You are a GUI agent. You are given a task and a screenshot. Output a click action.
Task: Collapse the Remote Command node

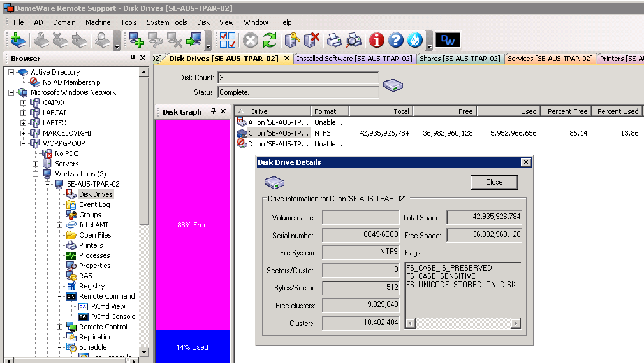pyautogui.click(x=59, y=296)
